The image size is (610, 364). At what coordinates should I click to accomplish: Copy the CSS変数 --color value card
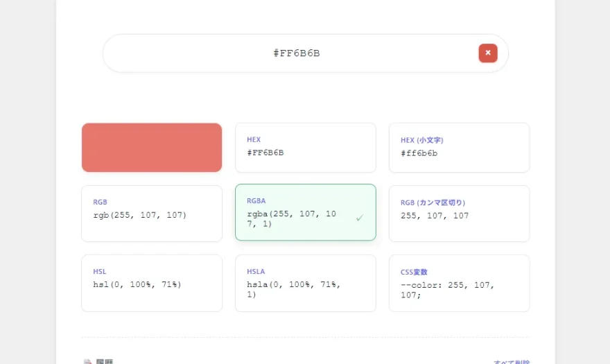(459, 283)
